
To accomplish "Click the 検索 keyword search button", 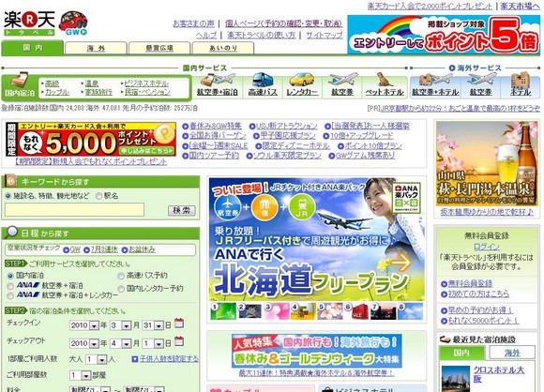I will point(182,210).
